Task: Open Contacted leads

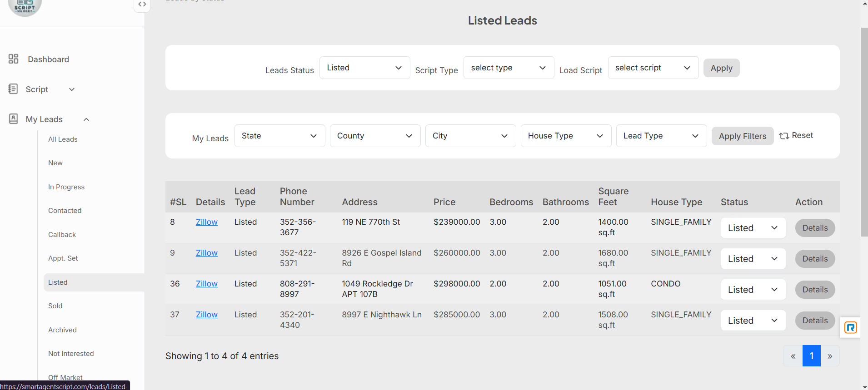Action: coord(65,211)
